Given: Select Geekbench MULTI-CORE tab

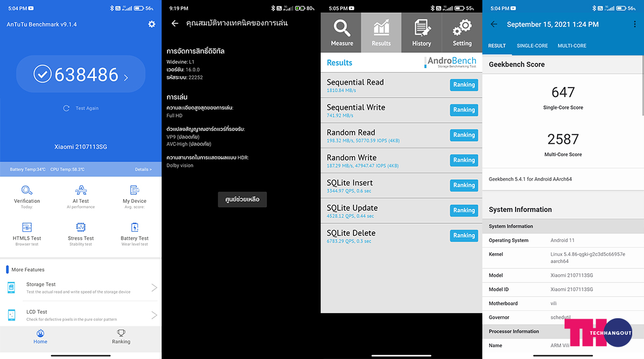Looking at the screenshot, I should [x=571, y=46].
